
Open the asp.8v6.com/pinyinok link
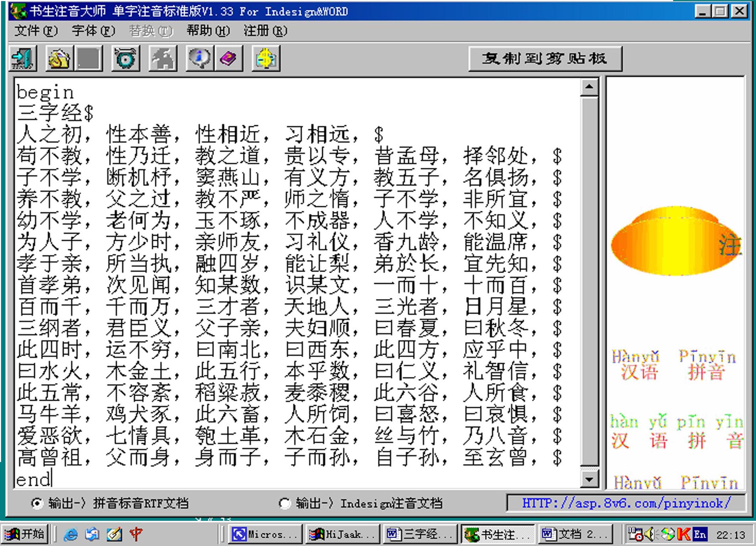pyautogui.click(x=626, y=503)
